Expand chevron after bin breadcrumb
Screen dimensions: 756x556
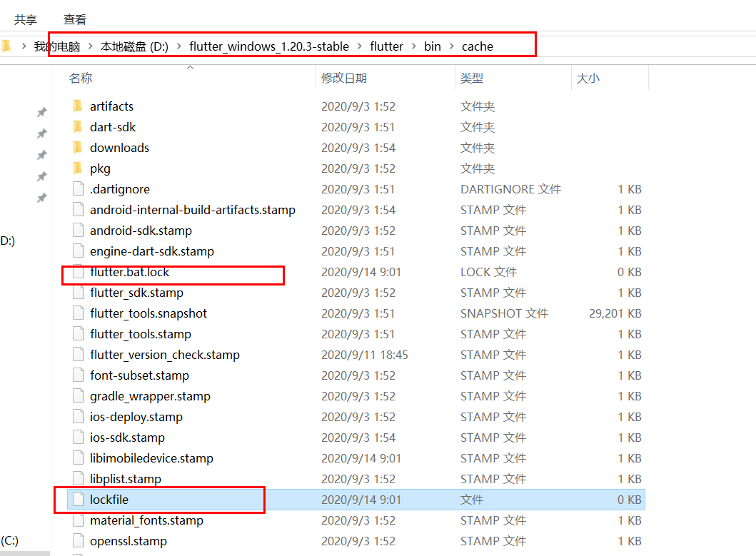pos(452,46)
